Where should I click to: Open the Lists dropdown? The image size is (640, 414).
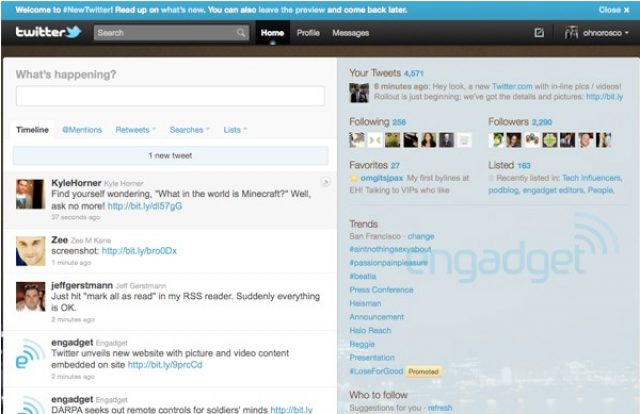tap(235, 130)
